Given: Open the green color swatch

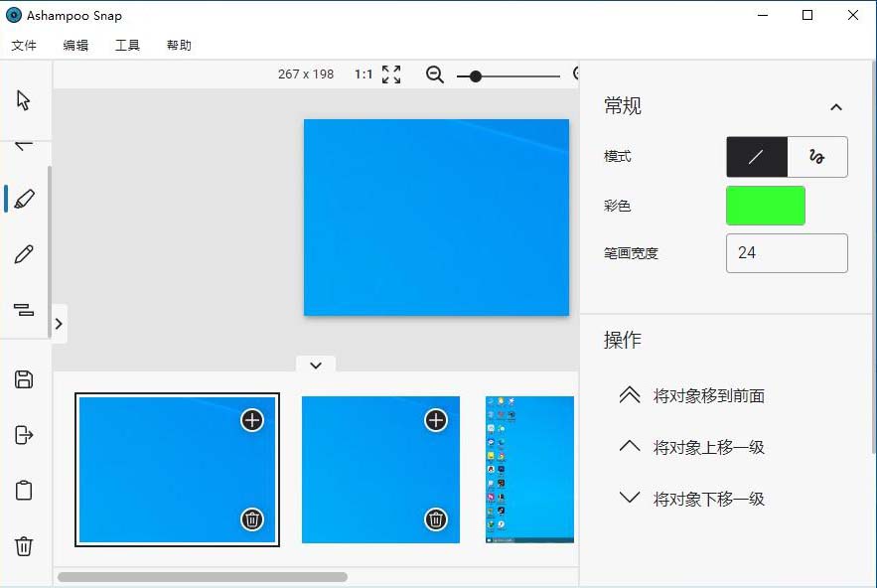Looking at the screenshot, I should [x=766, y=206].
